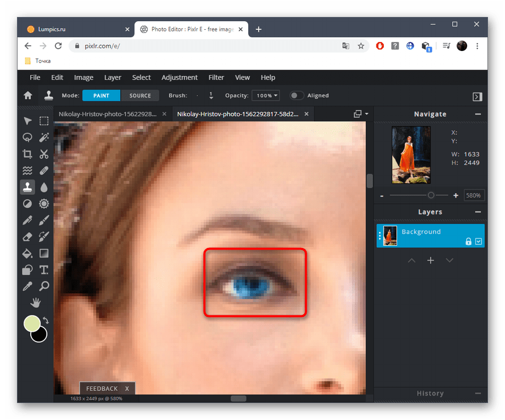Image resolution: width=505 pixels, height=420 pixels.
Task: Collapse the Navigate panel
Action: (x=478, y=114)
